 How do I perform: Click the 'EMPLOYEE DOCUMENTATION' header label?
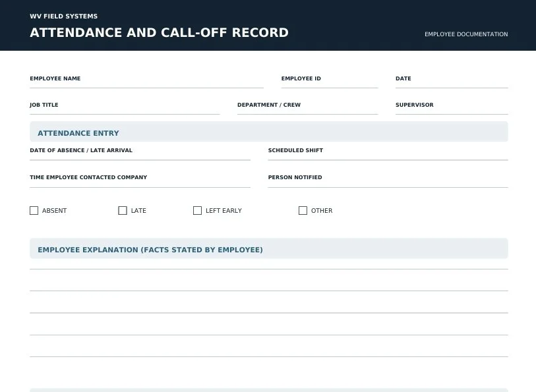(466, 34)
